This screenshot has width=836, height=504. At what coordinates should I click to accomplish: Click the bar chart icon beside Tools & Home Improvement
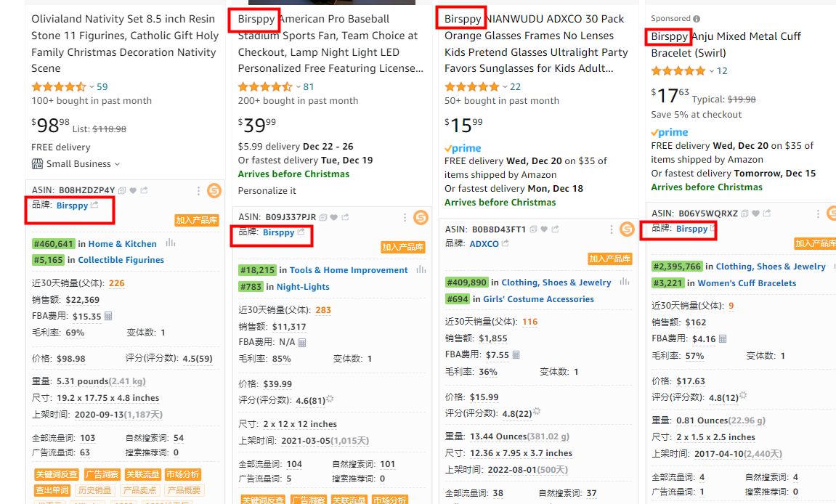point(421,270)
